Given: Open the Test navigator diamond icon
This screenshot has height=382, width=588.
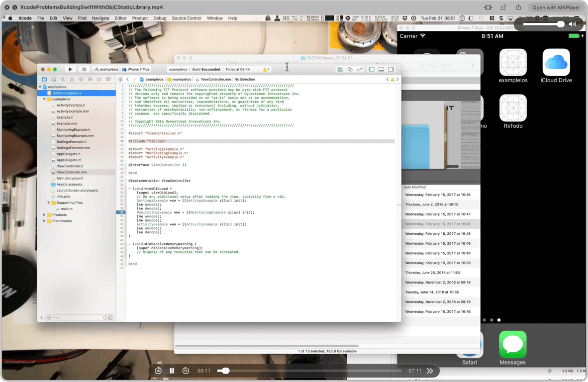Looking at the screenshot, I should coord(81,80).
